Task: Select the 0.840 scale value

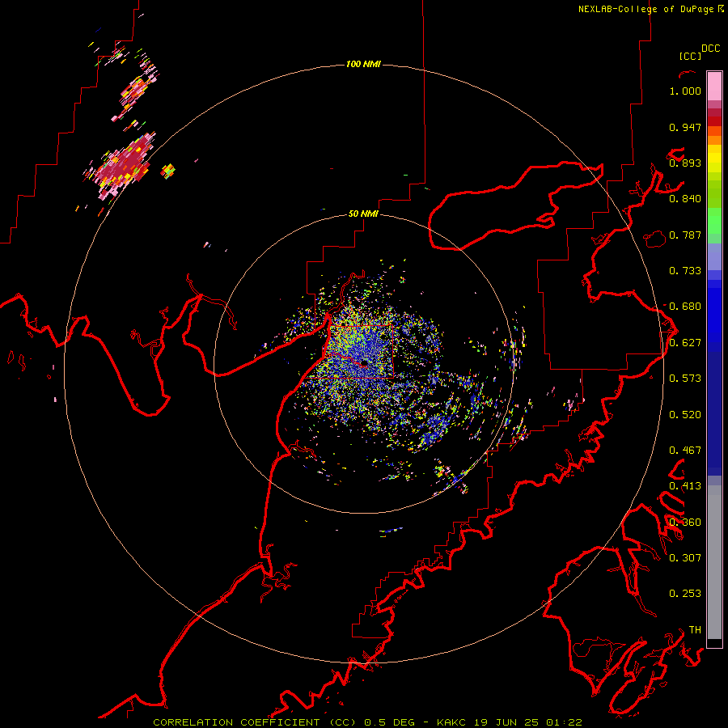Action: click(x=685, y=199)
